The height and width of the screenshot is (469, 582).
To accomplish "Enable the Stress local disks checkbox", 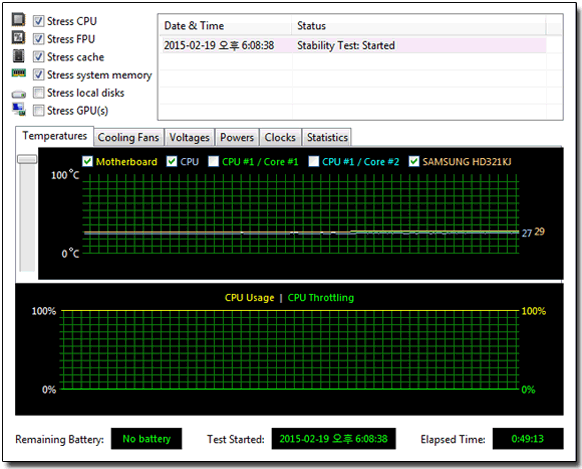I will pyautogui.click(x=39, y=92).
